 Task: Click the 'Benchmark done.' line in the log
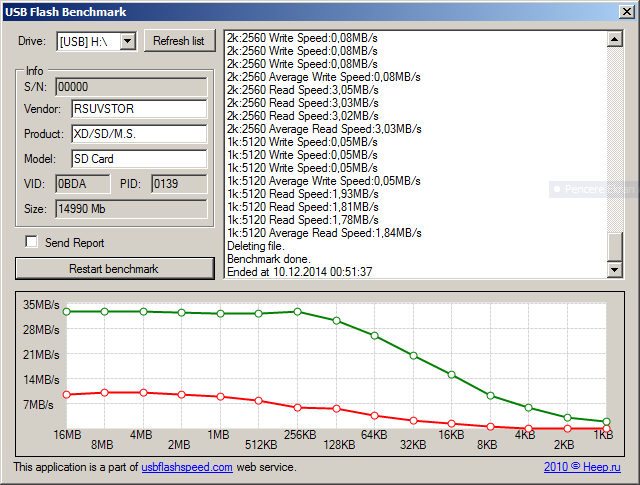[269, 258]
